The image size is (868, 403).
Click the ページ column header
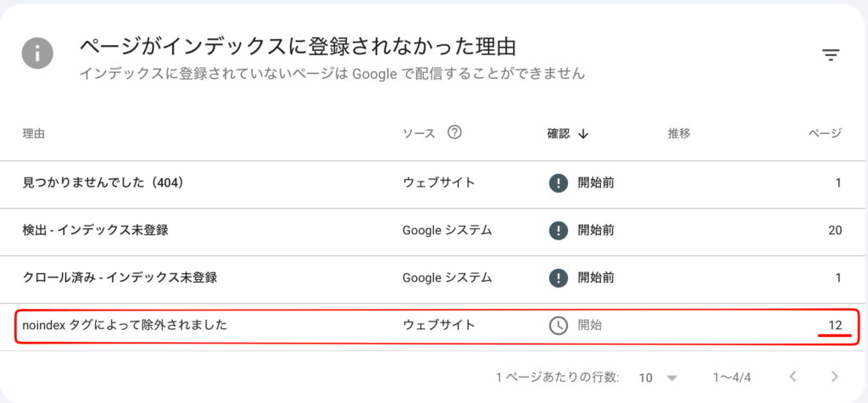[x=824, y=133]
